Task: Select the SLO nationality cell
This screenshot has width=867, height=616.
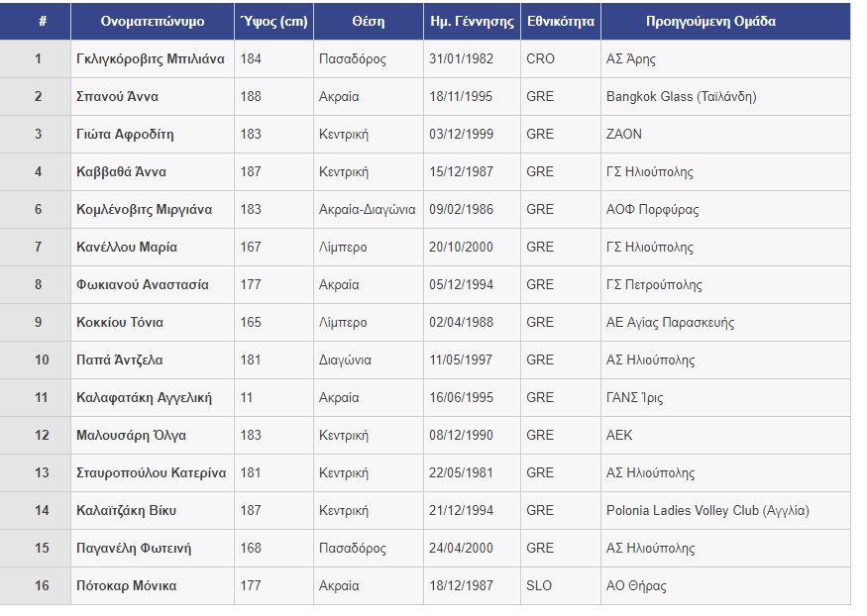Action: [x=561, y=585]
